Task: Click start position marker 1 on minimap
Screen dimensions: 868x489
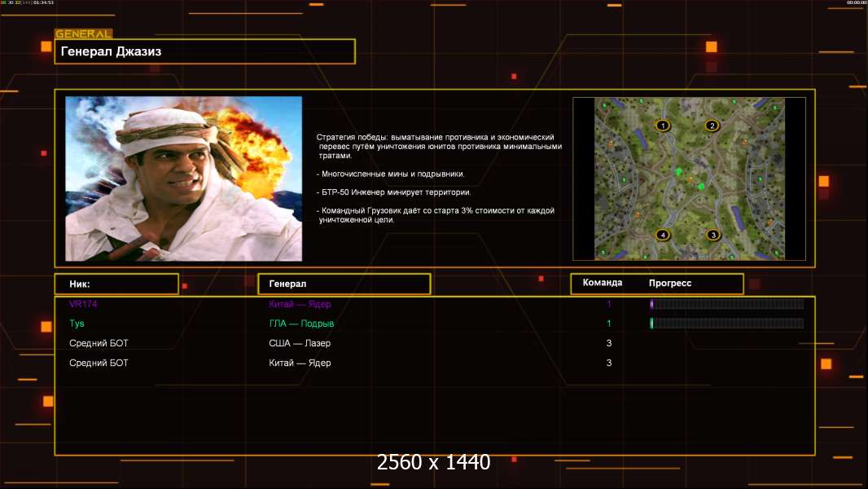Action: click(663, 126)
